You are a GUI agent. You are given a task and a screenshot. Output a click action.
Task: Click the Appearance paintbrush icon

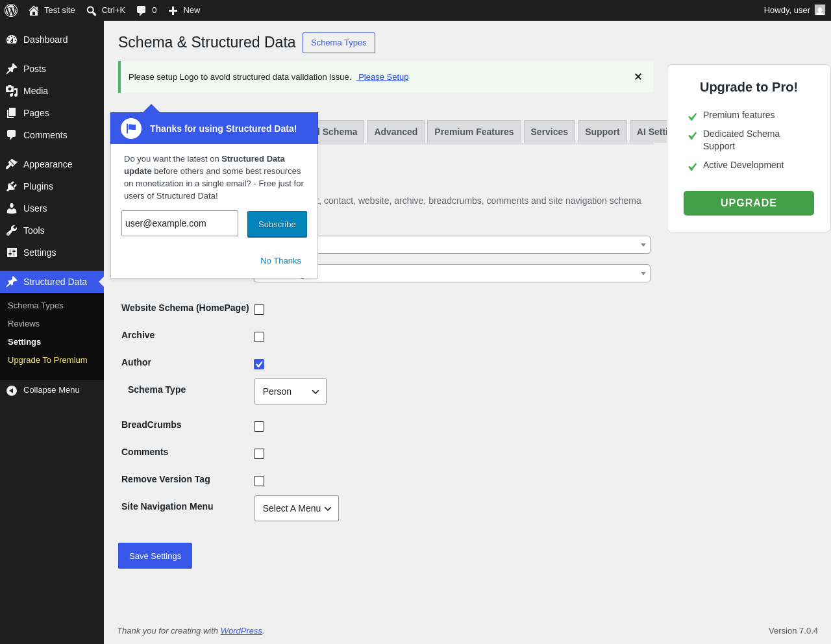(12, 164)
